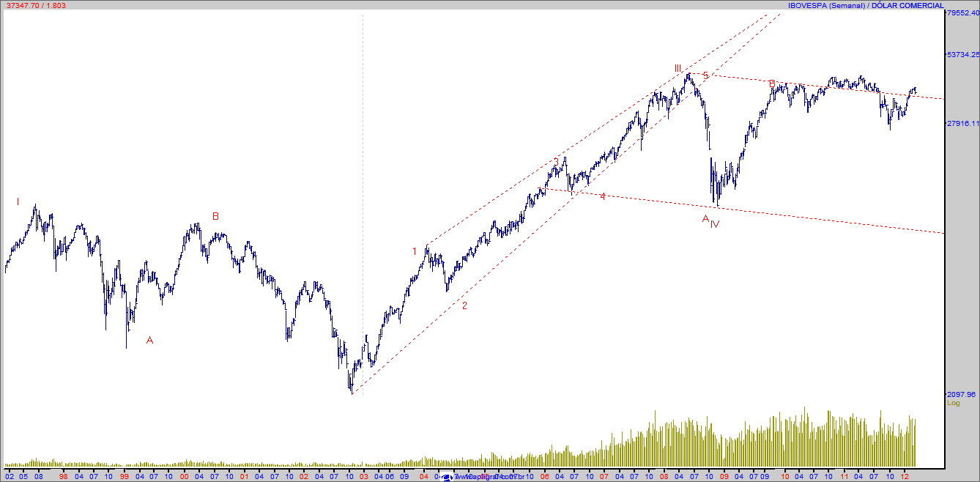
Task: Click red wave label 2 below the trendline
Action: point(464,305)
